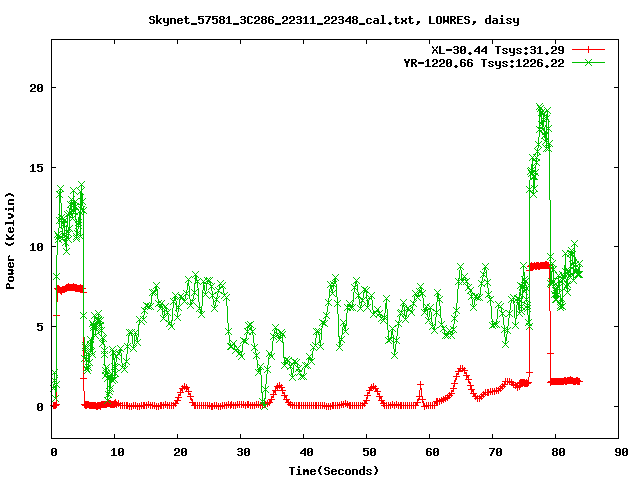Viewport: 640px width, 480px height.
Task: Click the y-axis tick label 15
Action: 36,167
